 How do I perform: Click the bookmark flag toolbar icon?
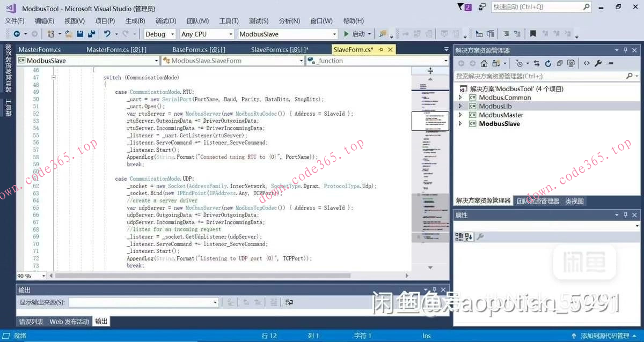point(532,34)
